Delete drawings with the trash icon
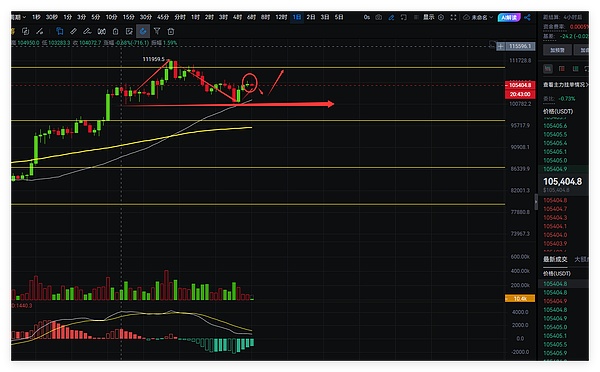 point(171,31)
